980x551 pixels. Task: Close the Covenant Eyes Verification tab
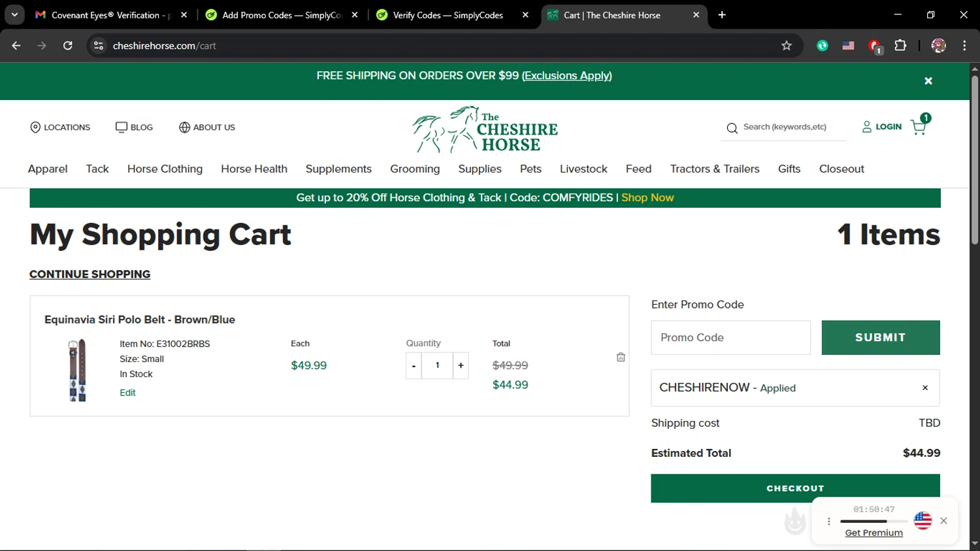tap(184, 15)
